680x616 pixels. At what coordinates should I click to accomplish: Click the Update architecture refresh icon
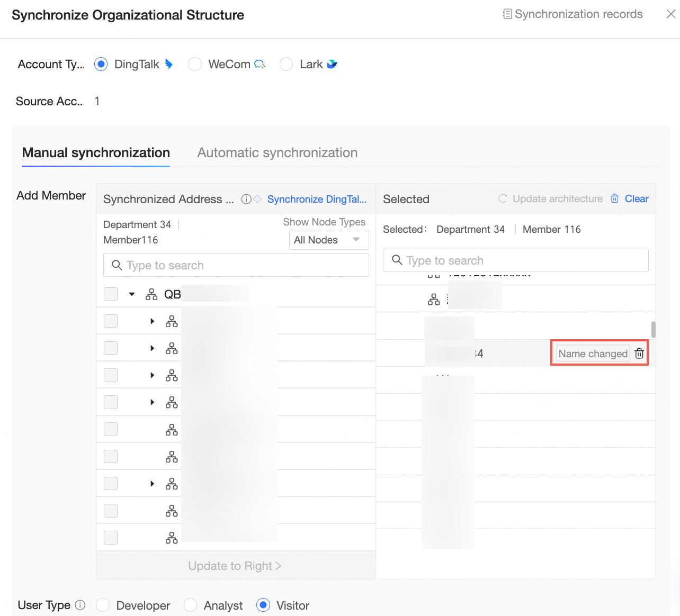[503, 199]
